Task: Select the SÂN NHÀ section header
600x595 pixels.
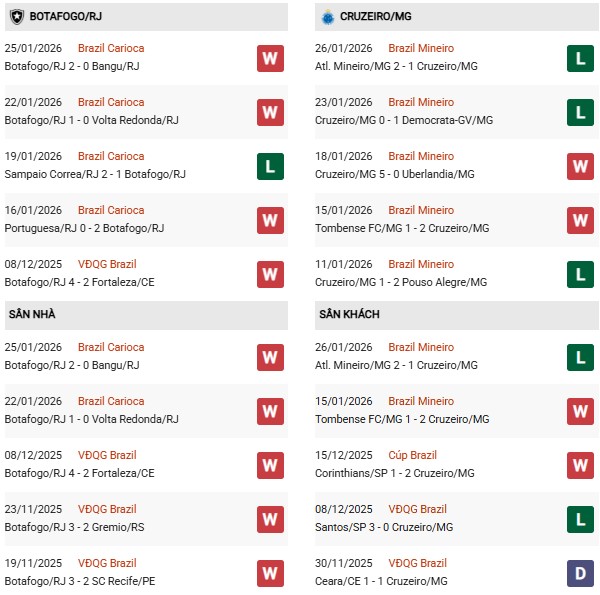Action: click(x=32, y=314)
